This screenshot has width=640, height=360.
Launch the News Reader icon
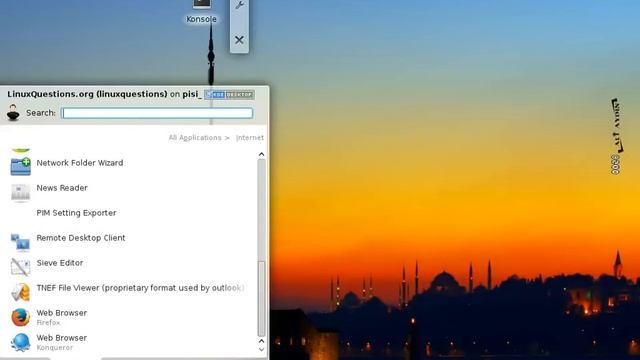point(20,192)
